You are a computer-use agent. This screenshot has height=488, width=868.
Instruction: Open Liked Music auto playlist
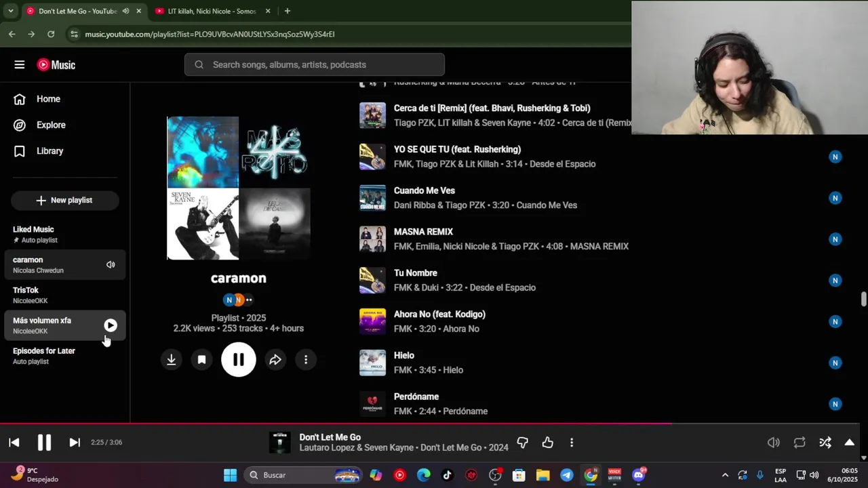click(x=64, y=235)
